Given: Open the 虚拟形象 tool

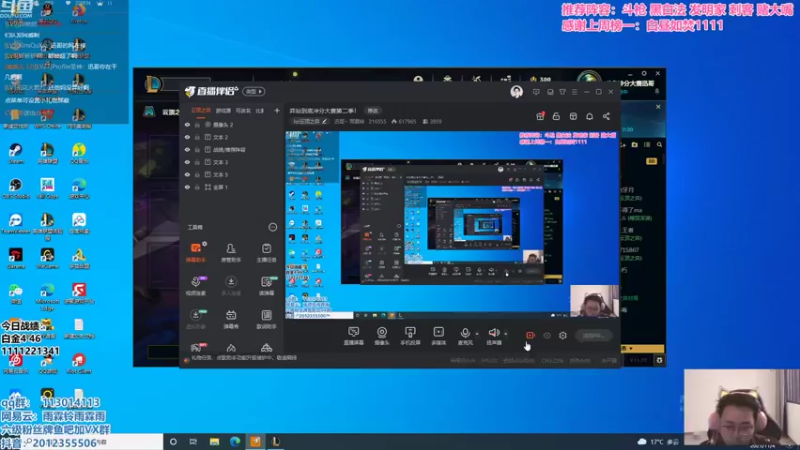Looking at the screenshot, I should pyautogui.click(x=195, y=319).
